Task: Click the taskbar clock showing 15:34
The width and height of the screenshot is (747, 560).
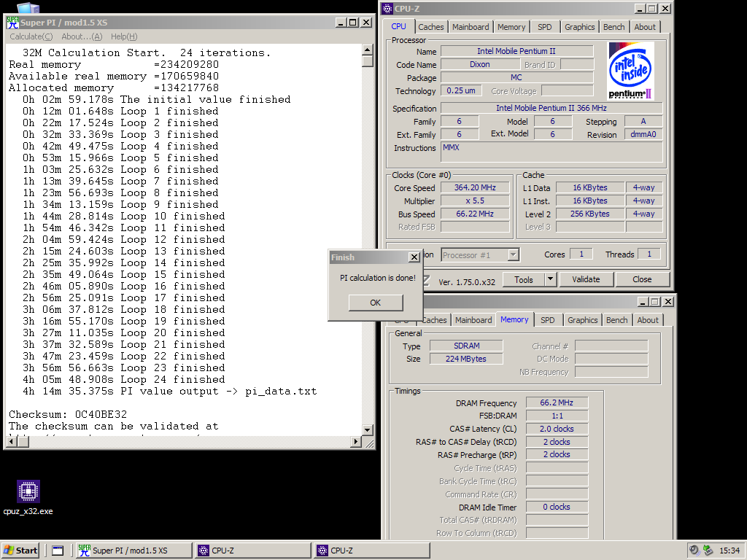Action: pyautogui.click(x=729, y=551)
